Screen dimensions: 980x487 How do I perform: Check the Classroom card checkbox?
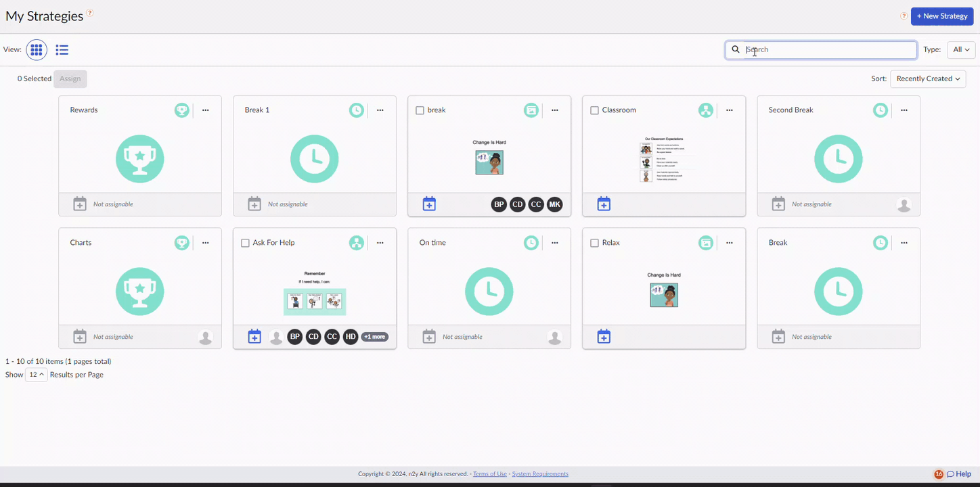coord(594,110)
